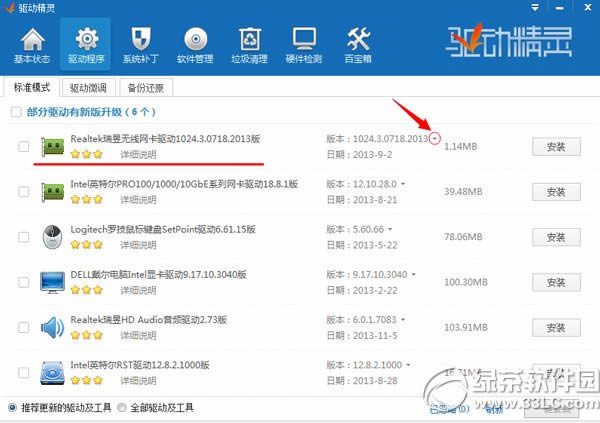Select the 全部驱动及工具 radio button

tap(122, 408)
